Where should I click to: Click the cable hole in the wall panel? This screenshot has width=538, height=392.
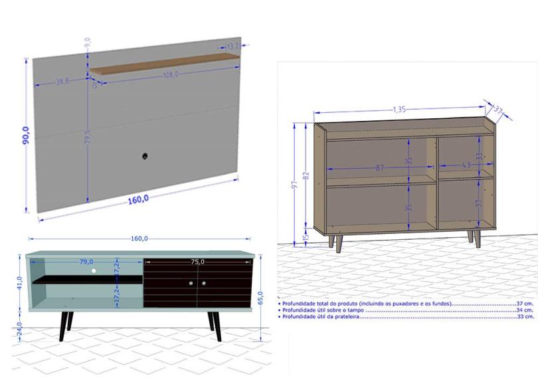coord(145,157)
